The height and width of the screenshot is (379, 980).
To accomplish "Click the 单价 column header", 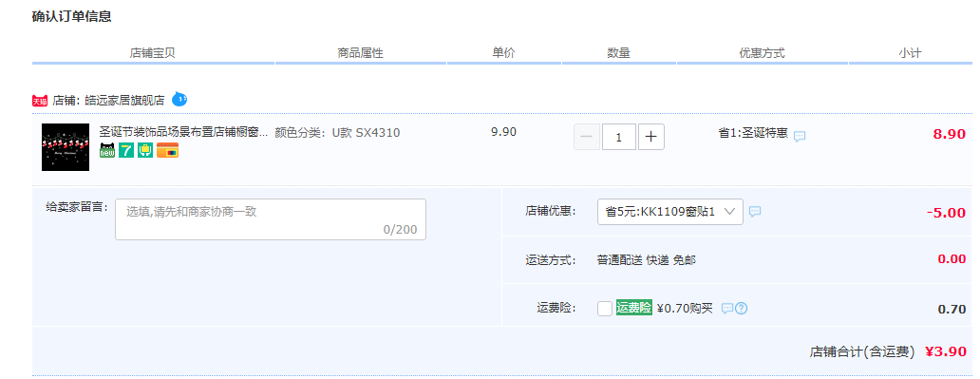I will [503, 53].
